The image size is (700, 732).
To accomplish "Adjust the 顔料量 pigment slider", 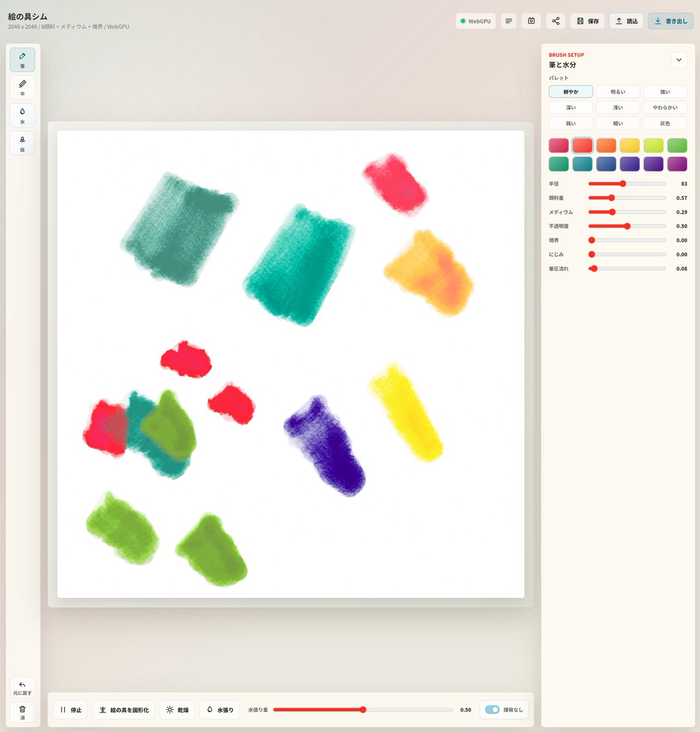I will coord(627,198).
